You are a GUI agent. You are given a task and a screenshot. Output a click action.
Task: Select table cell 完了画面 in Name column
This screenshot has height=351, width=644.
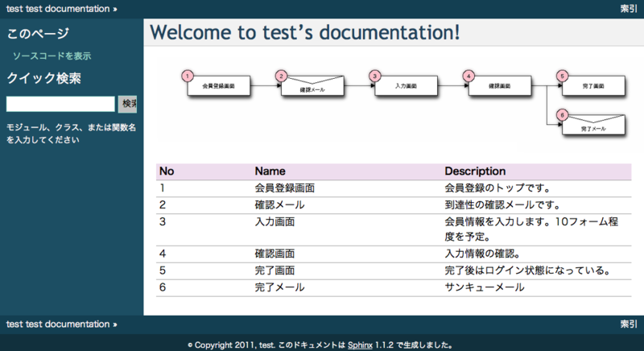275,270
